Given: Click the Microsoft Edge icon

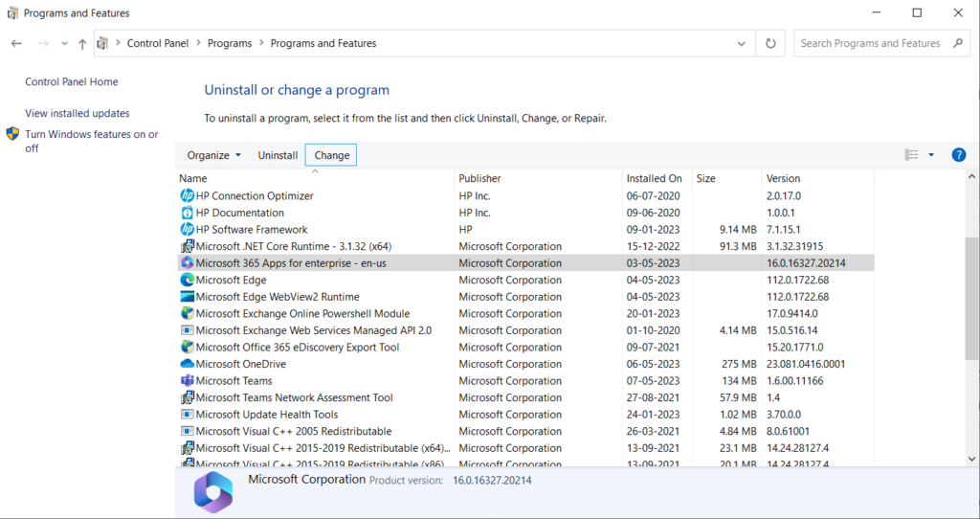Looking at the screenshot, I should click(187, 281).
